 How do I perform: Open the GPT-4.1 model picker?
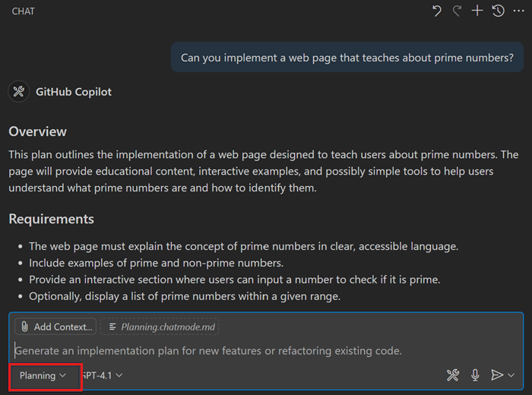103,375
